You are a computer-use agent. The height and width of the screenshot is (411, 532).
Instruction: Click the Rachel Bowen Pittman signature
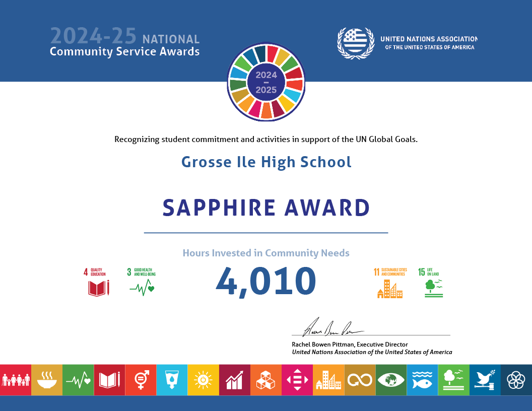[x=332, y=327]
